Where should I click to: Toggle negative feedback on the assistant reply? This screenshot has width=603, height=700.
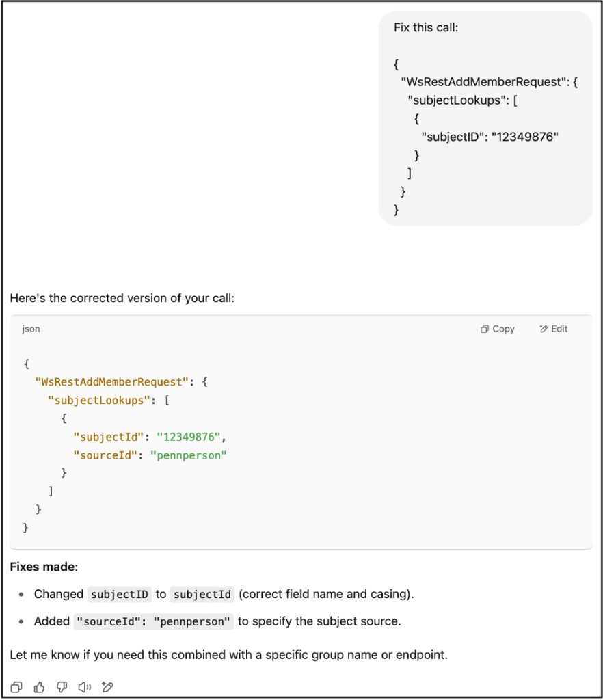[62, 687]
